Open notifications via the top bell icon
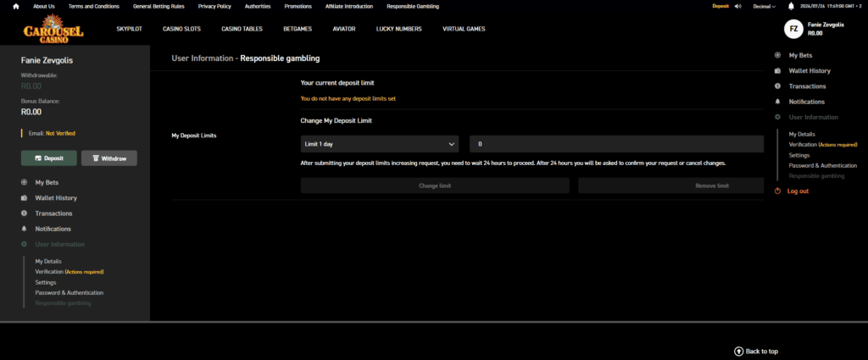 [791, 7]
